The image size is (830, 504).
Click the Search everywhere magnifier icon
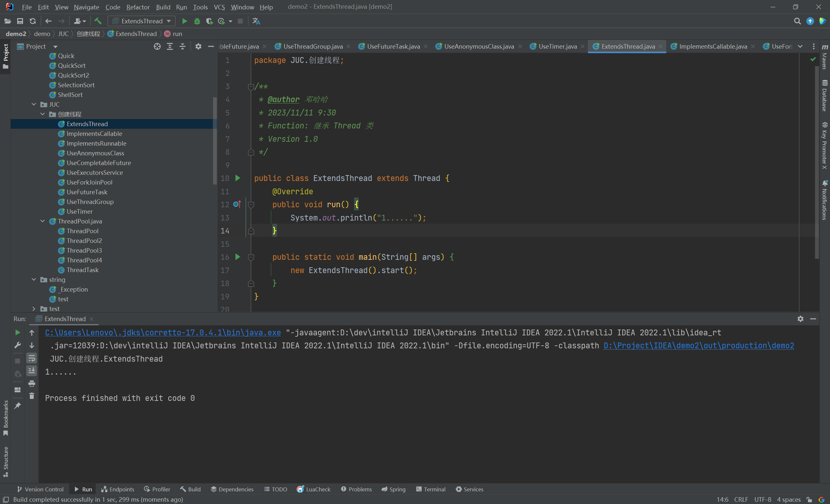[797, 21]
